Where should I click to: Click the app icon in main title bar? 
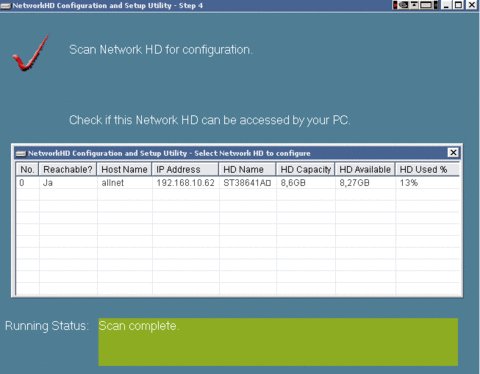click(6, 6)
